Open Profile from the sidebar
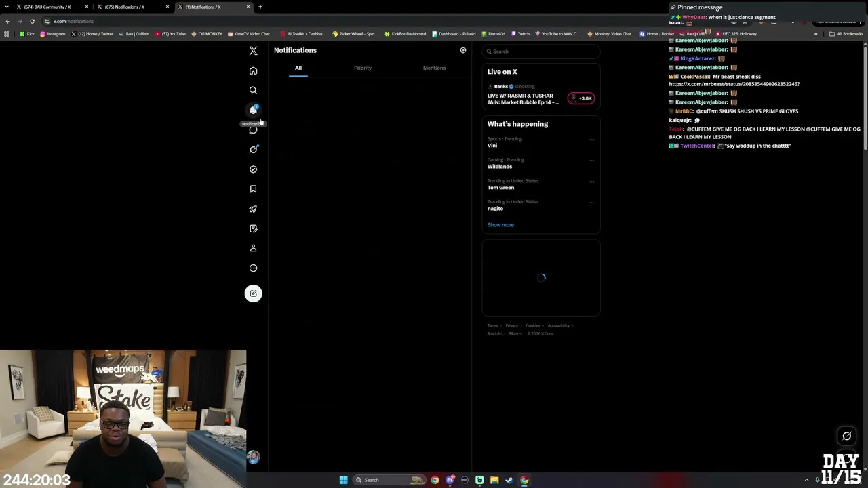The image size is (868, 488). 253,248
